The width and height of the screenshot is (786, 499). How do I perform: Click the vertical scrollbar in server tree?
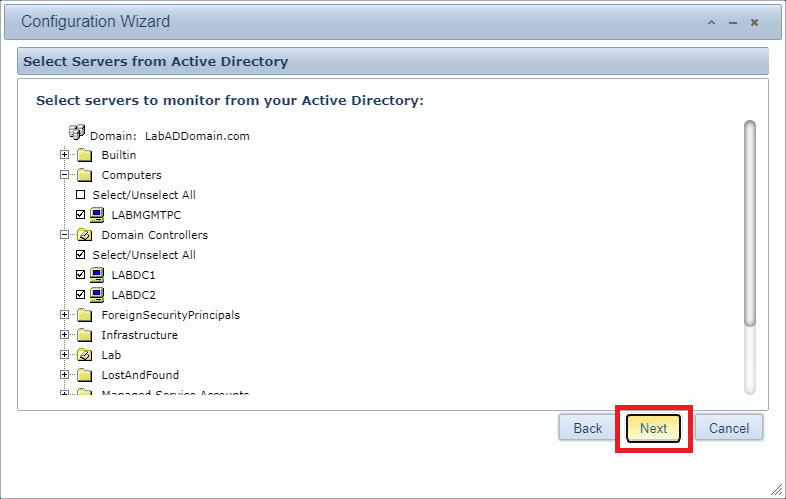pos(750,222)
